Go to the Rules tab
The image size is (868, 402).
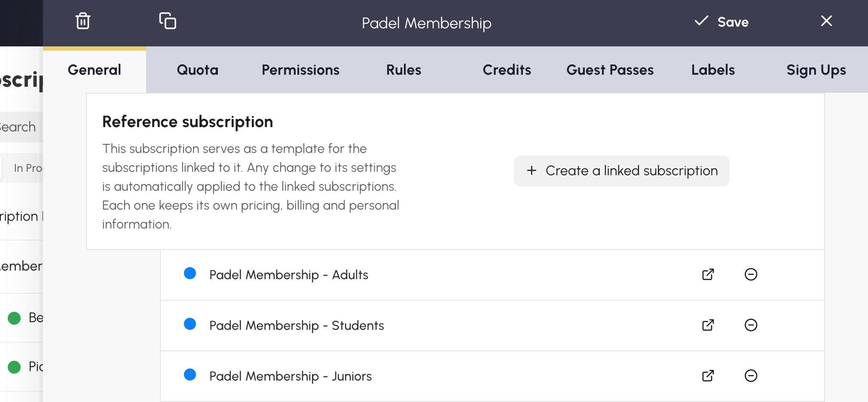(x=404, y=70)
